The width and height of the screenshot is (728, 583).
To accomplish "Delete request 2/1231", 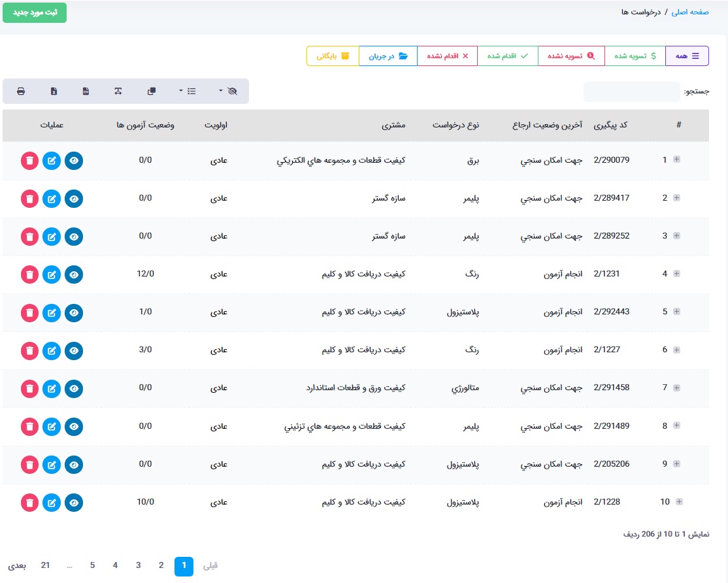I will (x=29, y=275).
